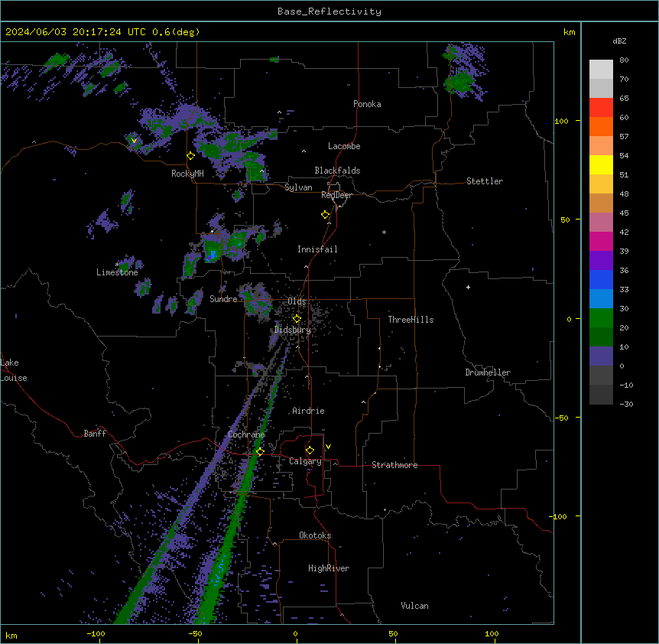Click the 39 dBZ magenta color swatch
The image size is (659, 644).
[601, 241]
